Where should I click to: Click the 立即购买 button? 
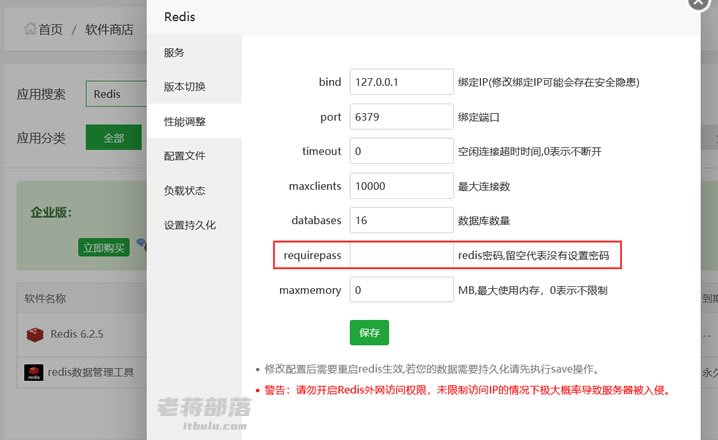tap(103, 248)
